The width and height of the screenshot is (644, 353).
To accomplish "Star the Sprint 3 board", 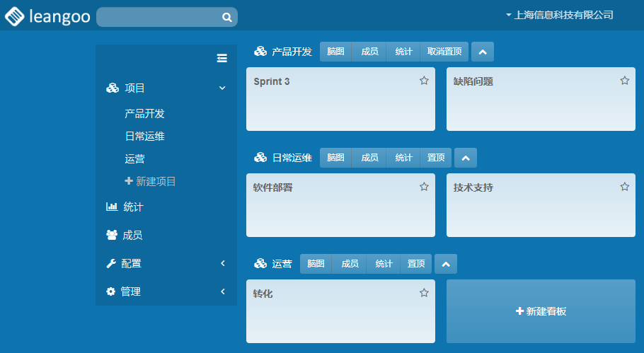I will [424, 81].
